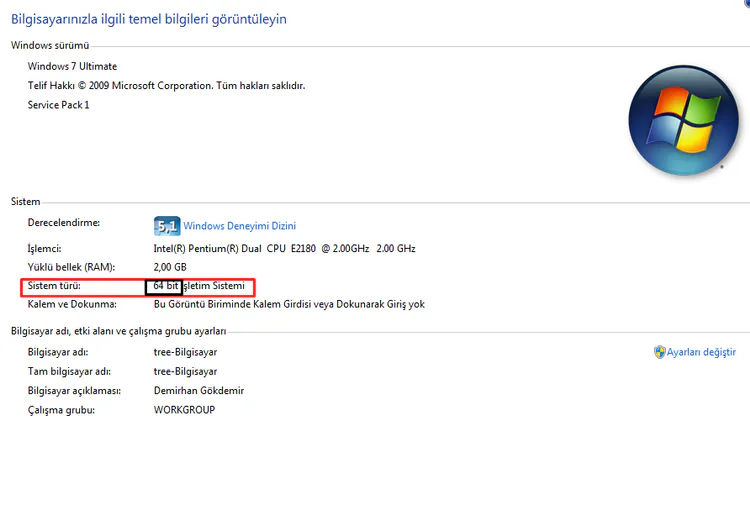This screenshot has width=750, height=526.
Task: Click the WORKGROUP value
Action: pos(184,410)
